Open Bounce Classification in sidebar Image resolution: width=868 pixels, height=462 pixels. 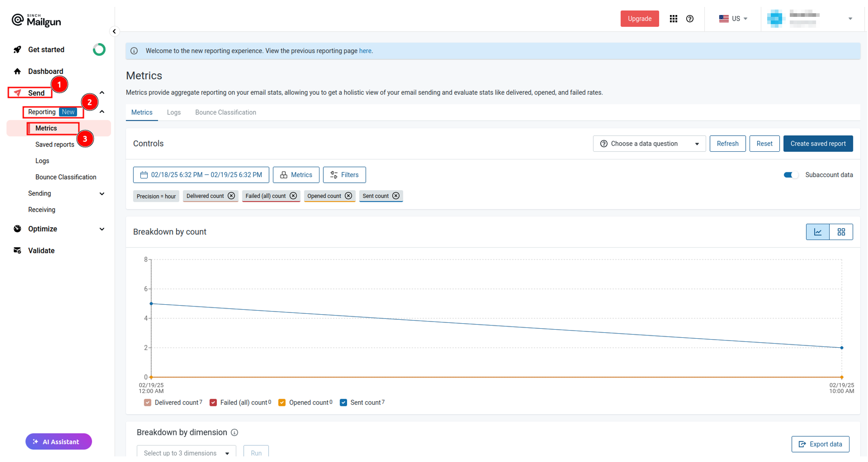point(66,177)
